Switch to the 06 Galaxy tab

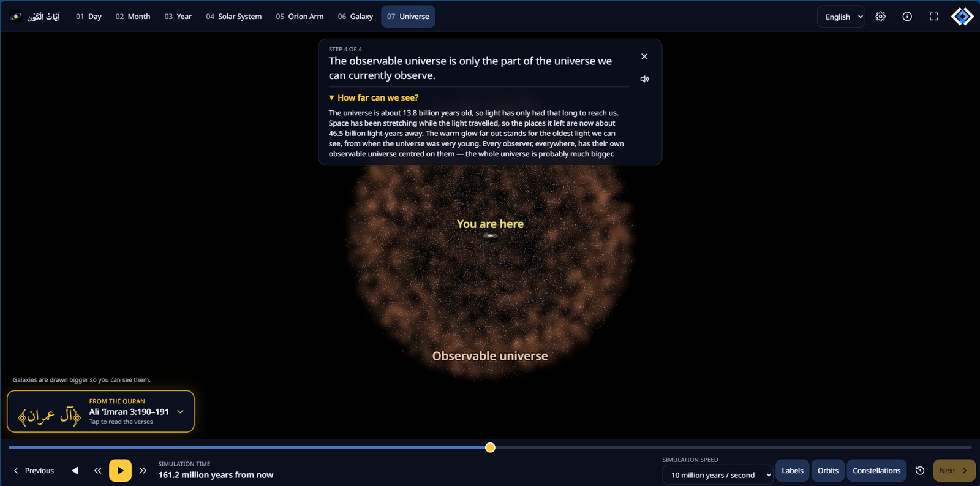(355, 17)
